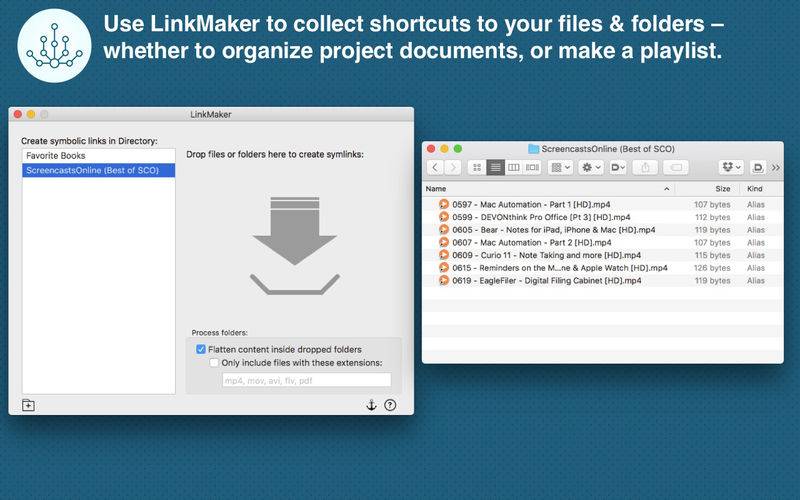The width and height of the screenshot is (800, 500).
Task: Switch Finder to icon view
Action: point(477,167)
